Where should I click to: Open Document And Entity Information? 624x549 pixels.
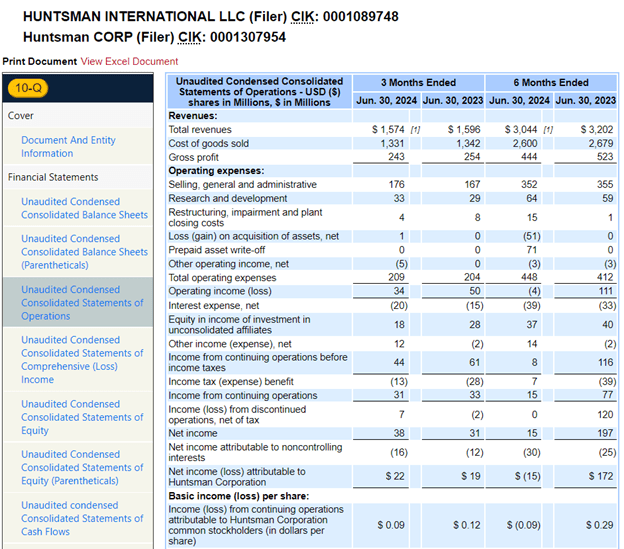[x=68, y=147]
